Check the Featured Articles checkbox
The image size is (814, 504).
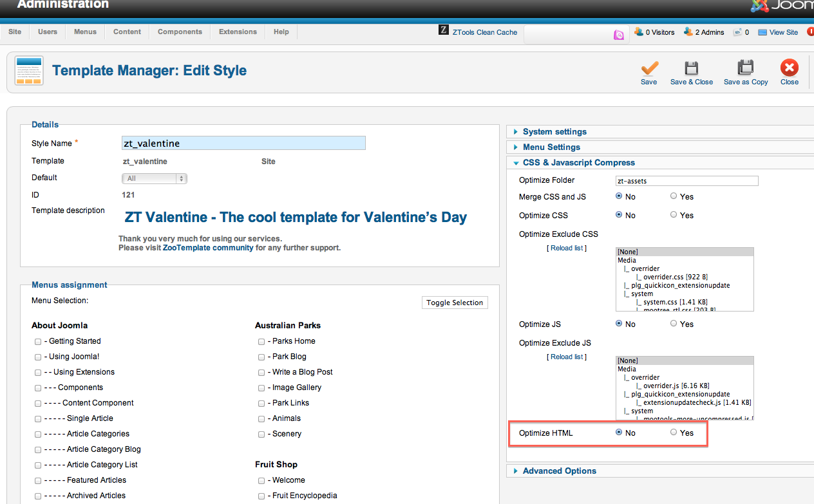tap(38, 481)
